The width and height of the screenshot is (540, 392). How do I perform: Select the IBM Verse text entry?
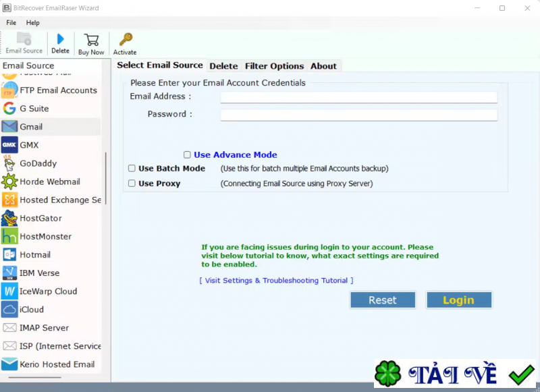click(x=40, y=273)
